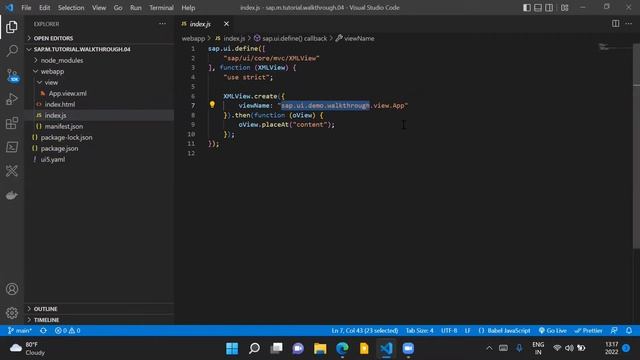The height and width of the screenshot is (360, 640).
Task: Close the index.js editor tab
Action: point(226,24)
